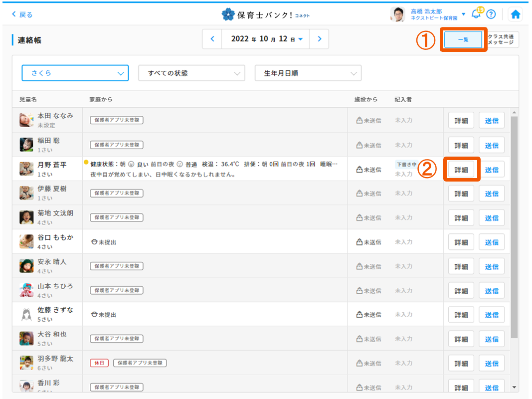The height and width of the screenshot is (399, 532).
Task: Open account menu arrow beside user name
Action: click(x=463, y=14)
